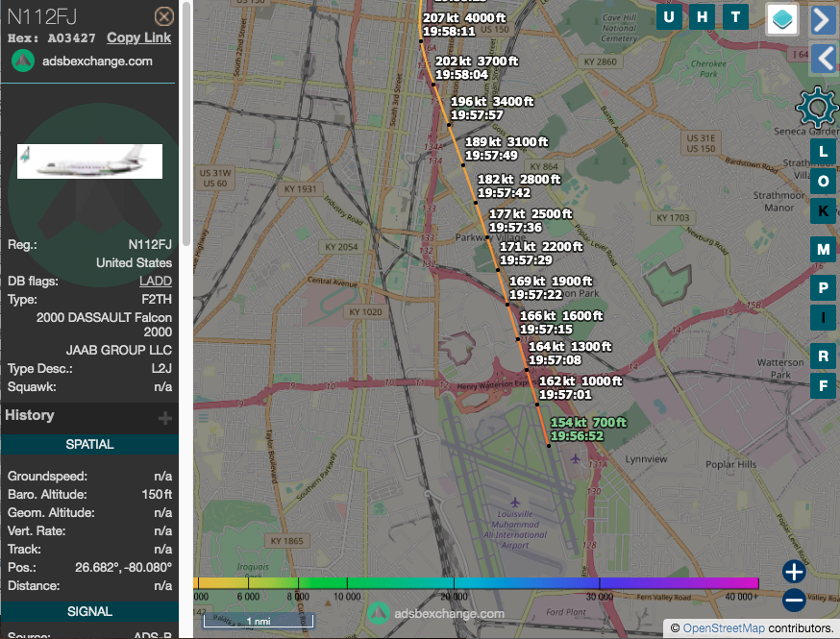The width and height of the screenshot is (840, 639).
Task: Expand the History section plus icon
Action: pos(165,418)
